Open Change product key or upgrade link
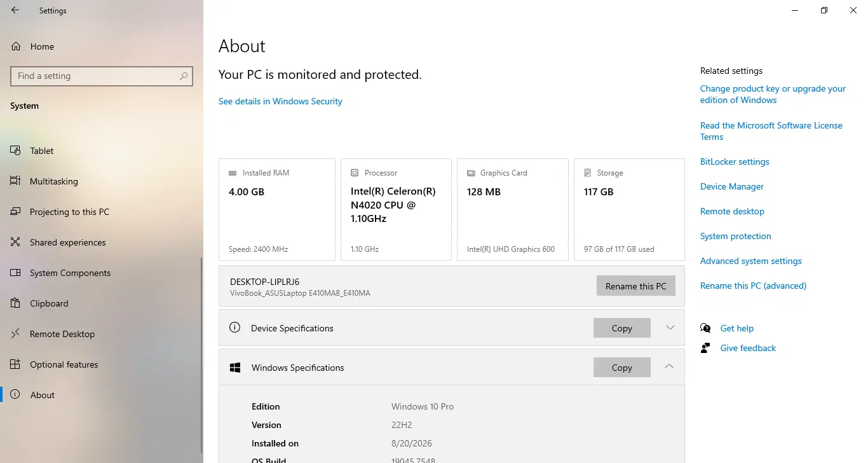This screenshot has height=463, width=868. pyautogui.click(x=773, y=94)
